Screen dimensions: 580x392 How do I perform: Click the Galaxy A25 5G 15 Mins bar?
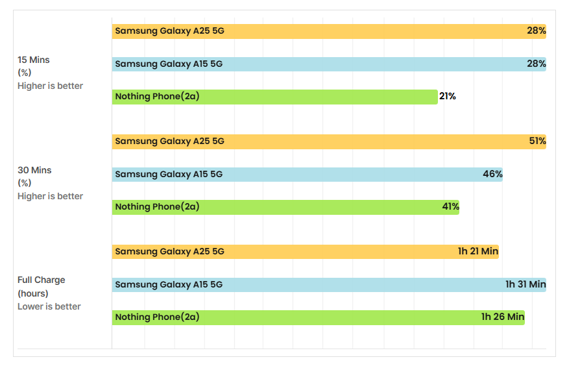coord(328,31)
